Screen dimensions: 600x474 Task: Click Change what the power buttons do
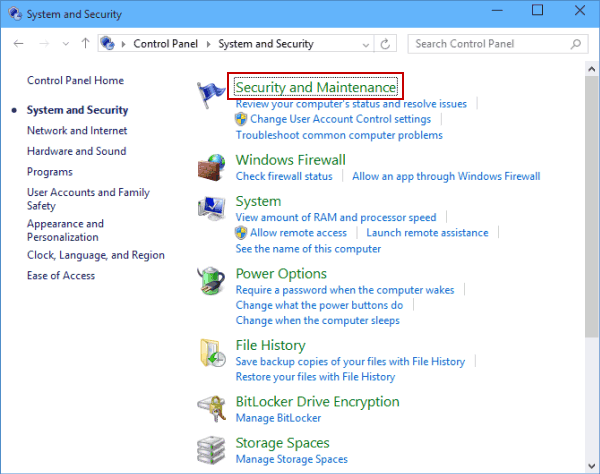320,305
